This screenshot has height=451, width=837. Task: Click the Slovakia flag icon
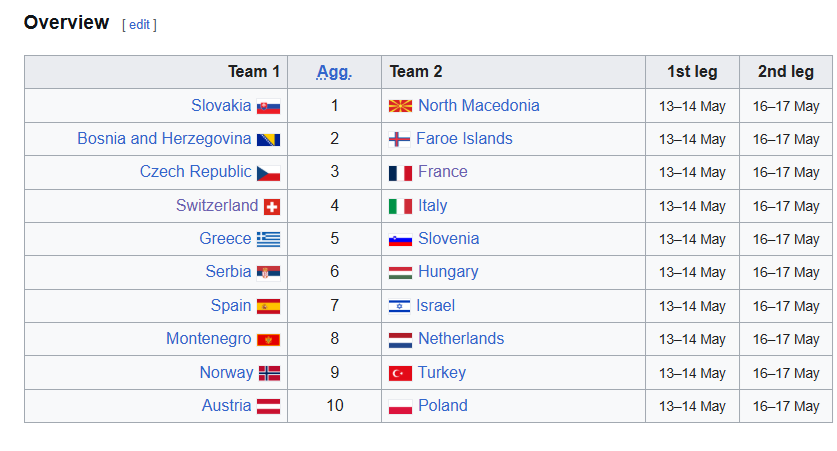pyautogui.click(x=268, y=106)
